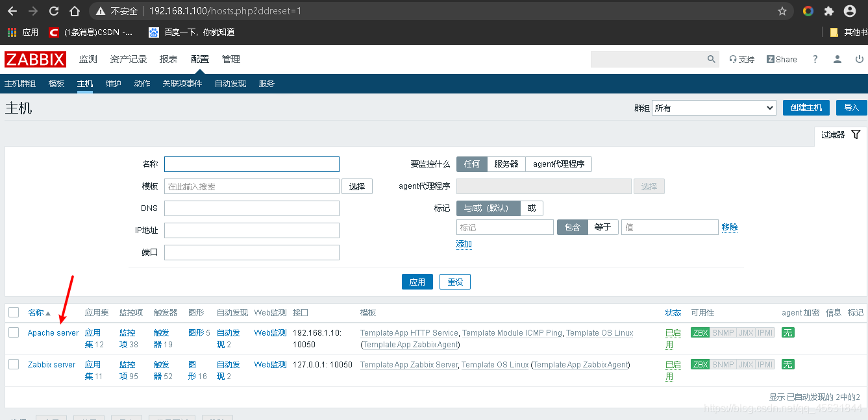Reload the page with refresh icon

(54, 11)
